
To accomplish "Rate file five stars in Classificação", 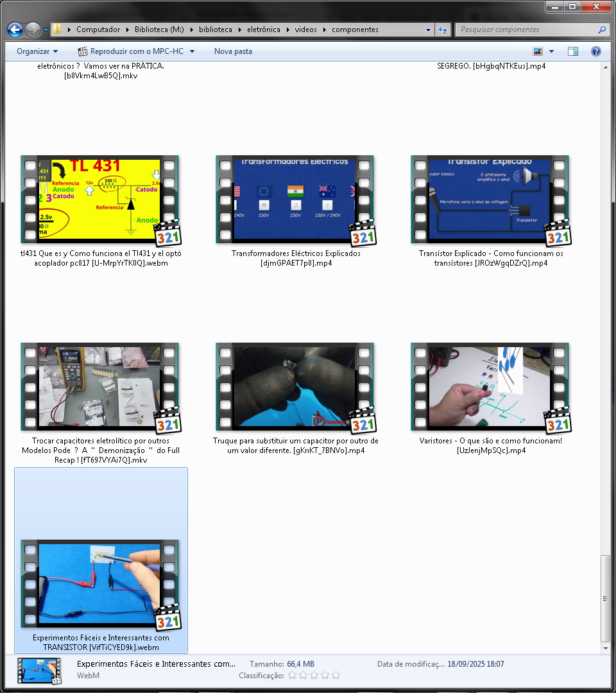I will 336,675.
